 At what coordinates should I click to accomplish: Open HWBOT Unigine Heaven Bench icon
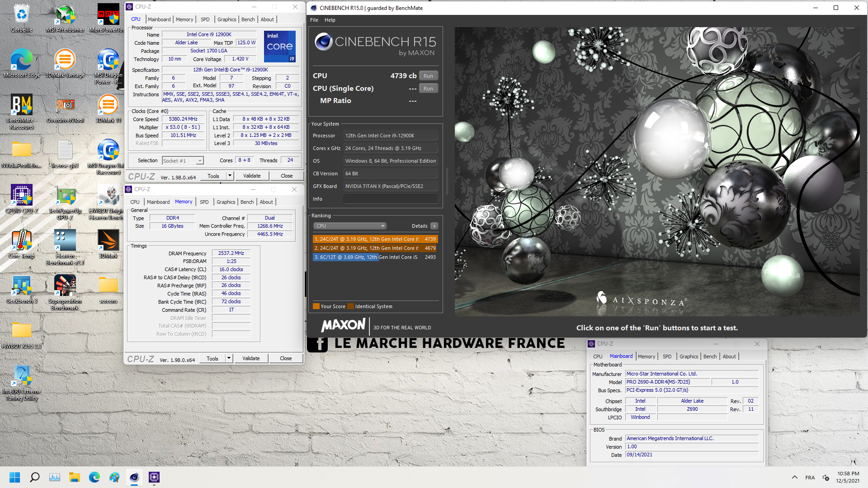coord(108,202)
